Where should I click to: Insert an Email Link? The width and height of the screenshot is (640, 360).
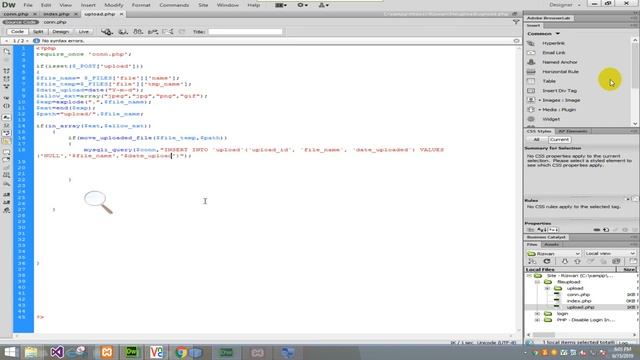pyautogui.click(x=553, y=53)
